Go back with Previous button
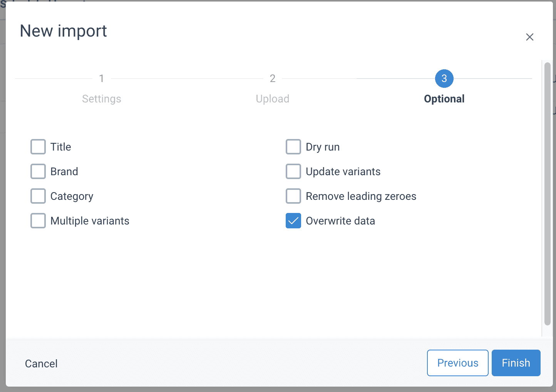Screen dimensions: 556x392 (x=457, y=363)
